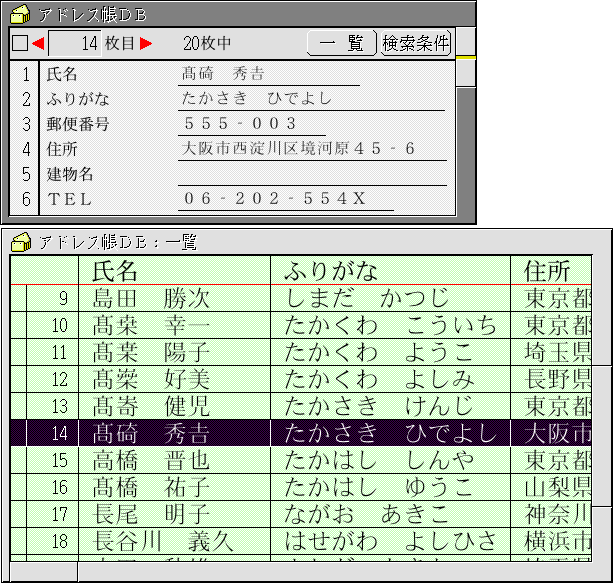Click the アドレス帳DB window title icon

point(19,13)
